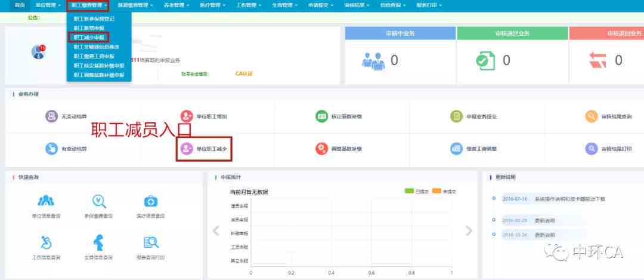The height and width of the screenshot is (280, 644).
Task: Expand the 审核结果 dropdown menu
Action: click(x=357, y=5)
